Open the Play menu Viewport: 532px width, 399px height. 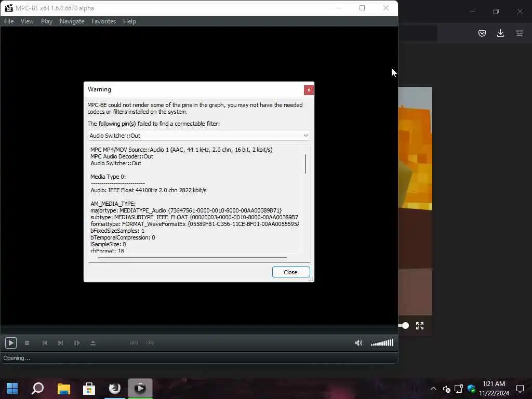46,21
